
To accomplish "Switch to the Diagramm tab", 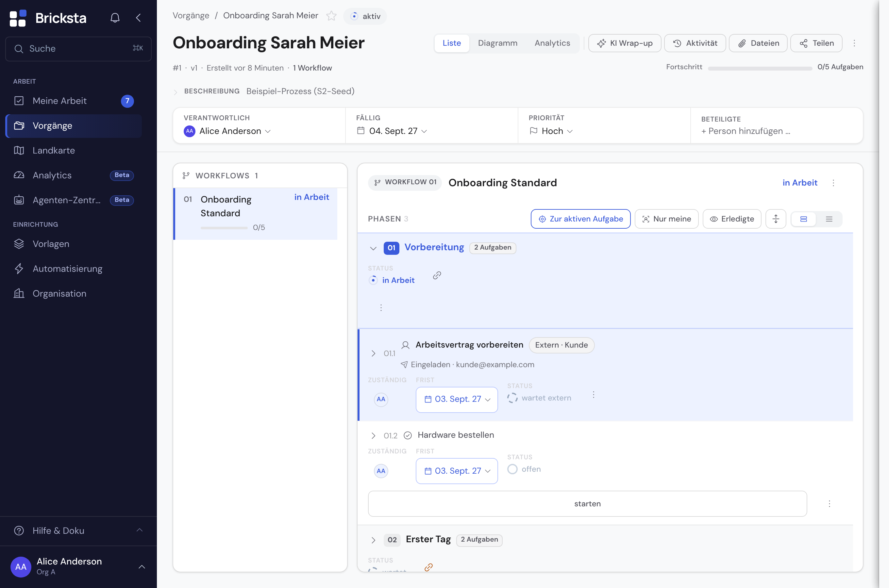I will click(x=498, y=43).
